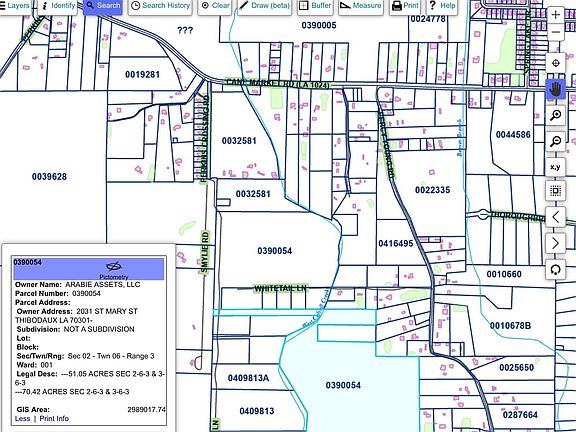Screen dimensions: 576x432
Task: Select parcel 0010660 on map
Action: (x=504, y=274)
